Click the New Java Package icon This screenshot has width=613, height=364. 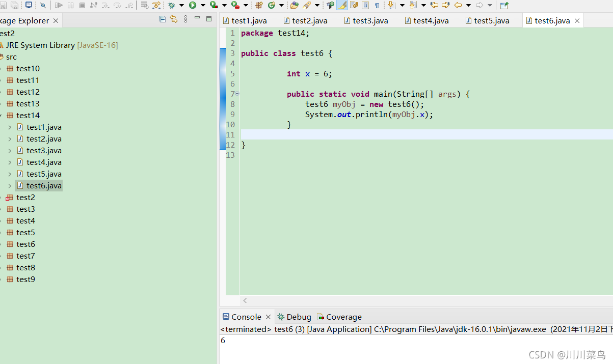(259, 5)
